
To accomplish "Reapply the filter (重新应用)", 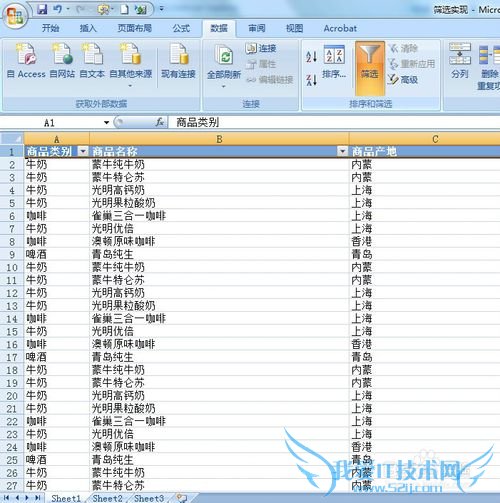I will (411, 64).
